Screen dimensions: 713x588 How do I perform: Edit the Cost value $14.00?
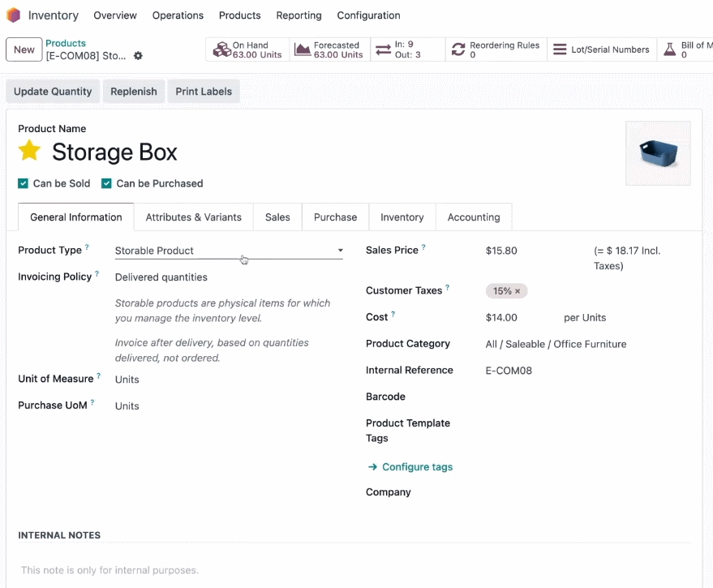[x=501, y=317]
